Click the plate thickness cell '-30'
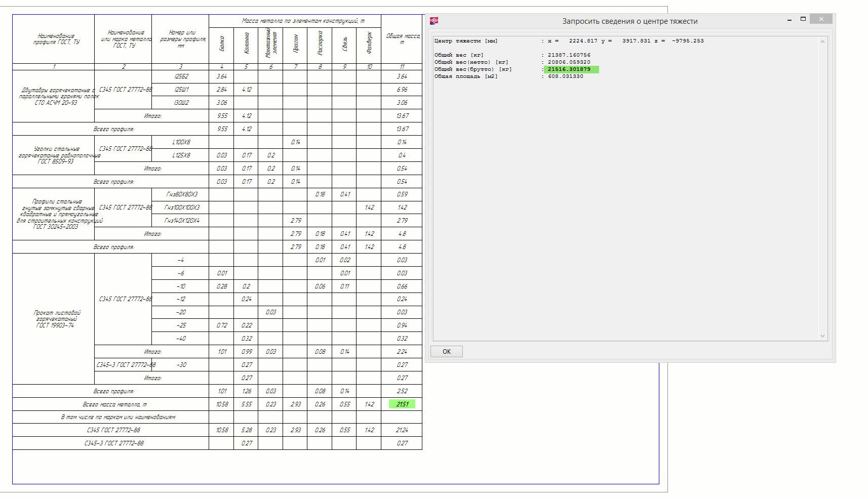Image resolution: width=868 pixels, height=500 pixels. [x=181, y=365]
